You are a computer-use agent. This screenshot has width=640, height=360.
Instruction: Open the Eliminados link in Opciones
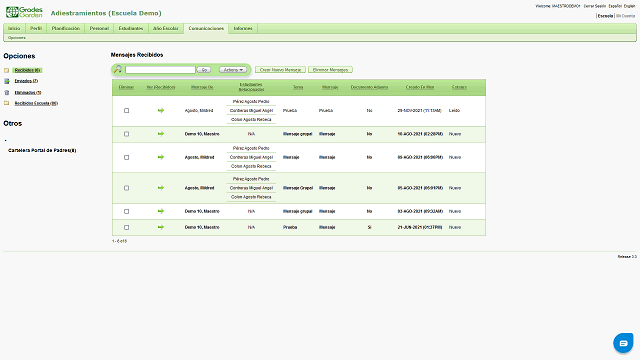(x=28, y=93)
